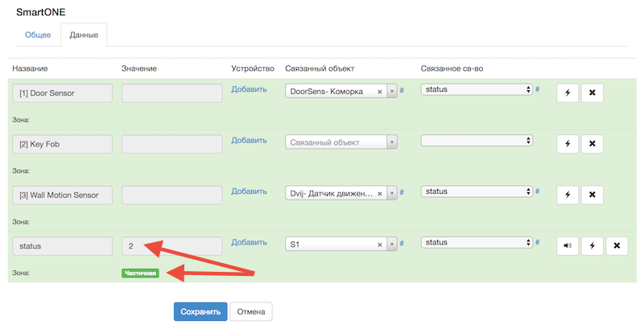The height and width of the screenshot is (329, 644).
Task: Click value field containing 2
Action: click(172, 246)
